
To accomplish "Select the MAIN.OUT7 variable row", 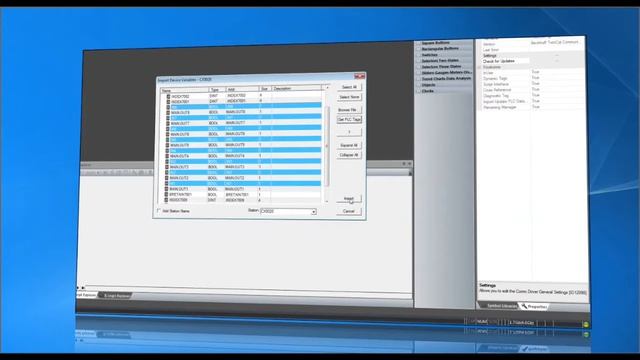I will tap(243, 123).
